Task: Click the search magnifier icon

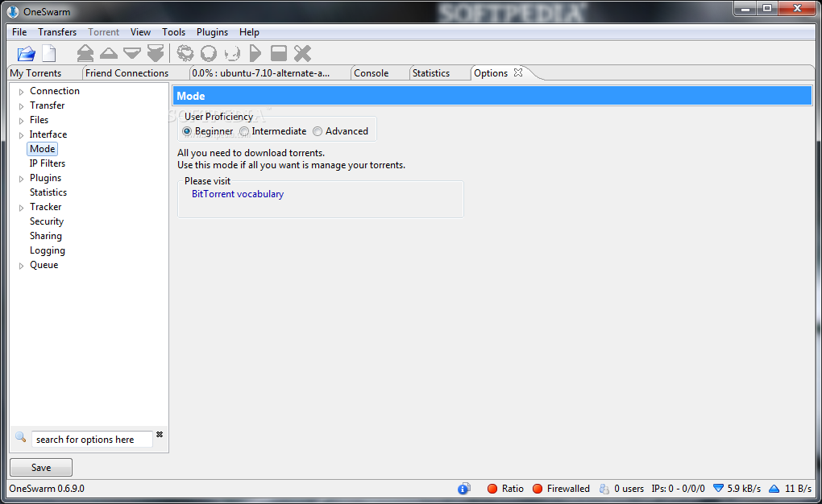Action: coord(20,437)
